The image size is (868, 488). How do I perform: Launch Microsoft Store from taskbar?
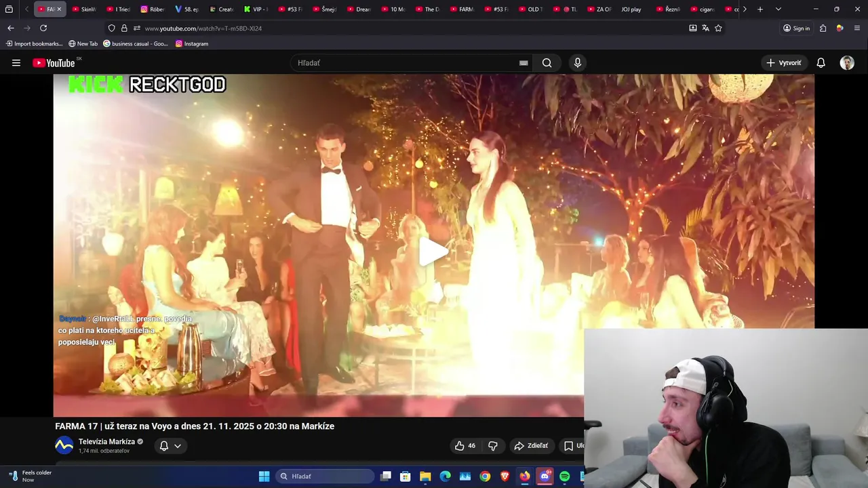point(406,476)
